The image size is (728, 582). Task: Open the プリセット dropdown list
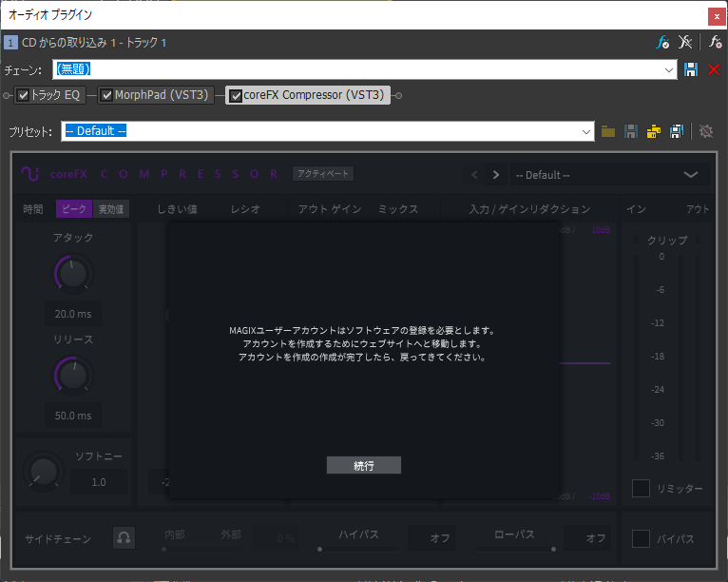587,131
